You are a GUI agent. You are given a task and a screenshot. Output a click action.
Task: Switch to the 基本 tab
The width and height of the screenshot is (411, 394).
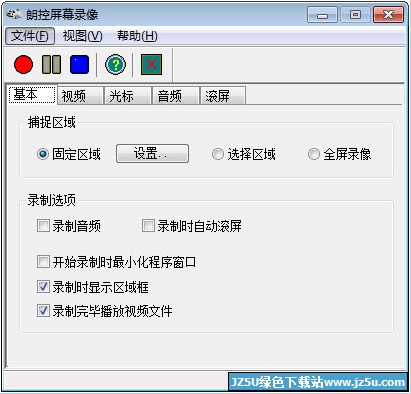[32, 95]
